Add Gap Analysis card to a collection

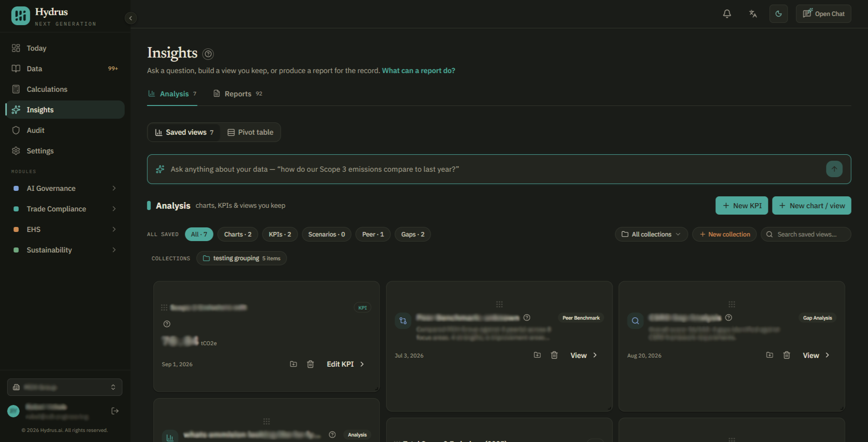tap(770, 355)
